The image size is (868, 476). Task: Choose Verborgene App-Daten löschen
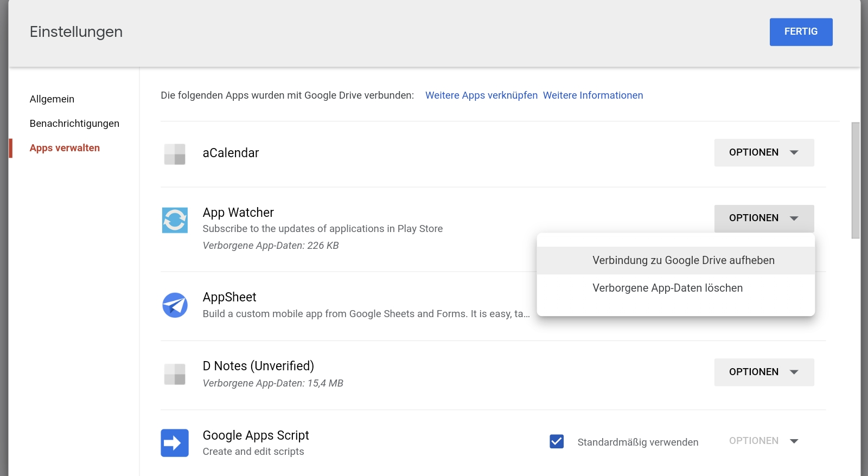pyautogui.click(x=667, y=288)
